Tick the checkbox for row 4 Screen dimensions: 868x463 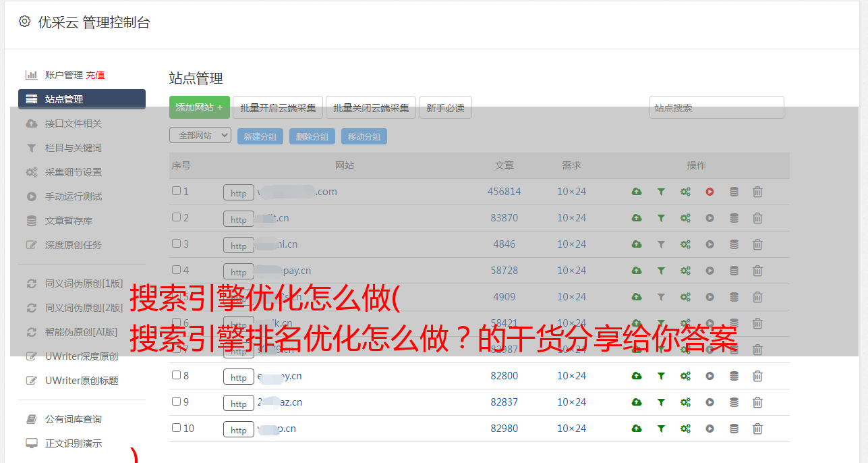pos(176,270)
